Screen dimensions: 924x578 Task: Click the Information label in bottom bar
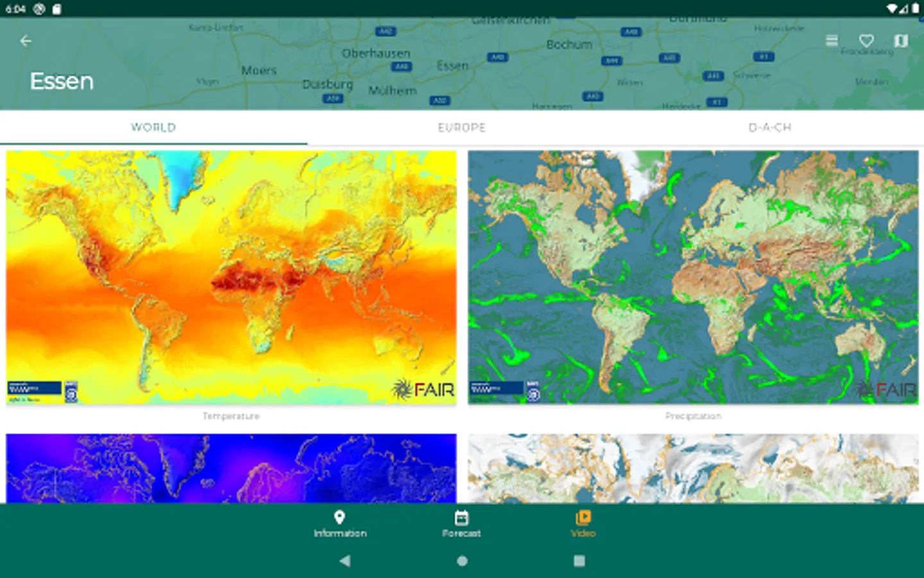(340, 534)
